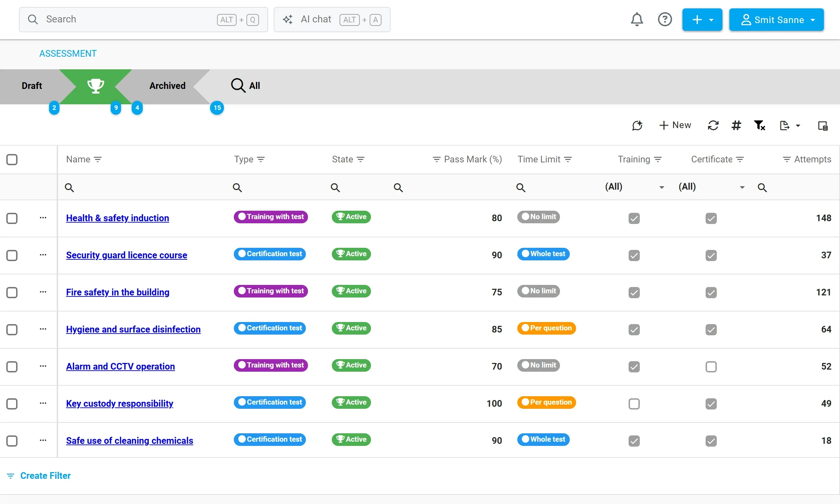Tick the checkbox for Health & safety induction
This screenshot has width=840, height=504.
(12, 218)
